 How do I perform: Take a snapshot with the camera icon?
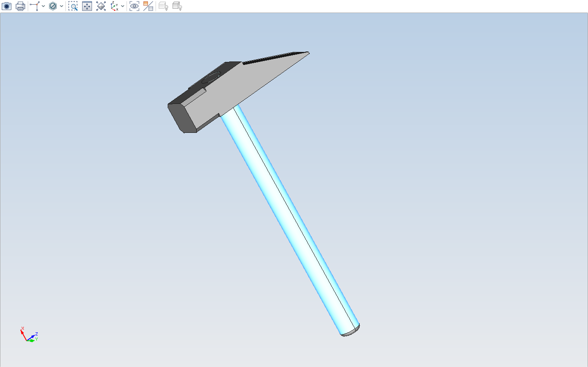[6, 6]
